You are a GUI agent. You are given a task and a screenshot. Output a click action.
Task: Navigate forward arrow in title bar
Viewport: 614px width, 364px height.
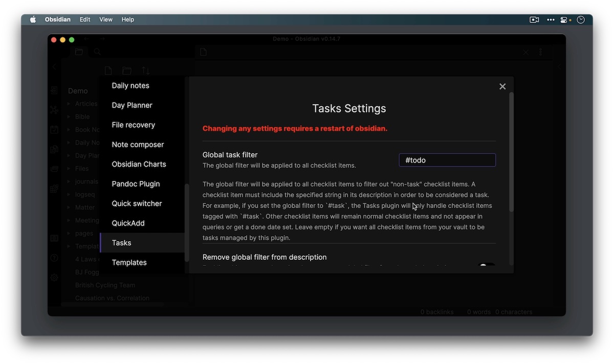click(102, 39)
